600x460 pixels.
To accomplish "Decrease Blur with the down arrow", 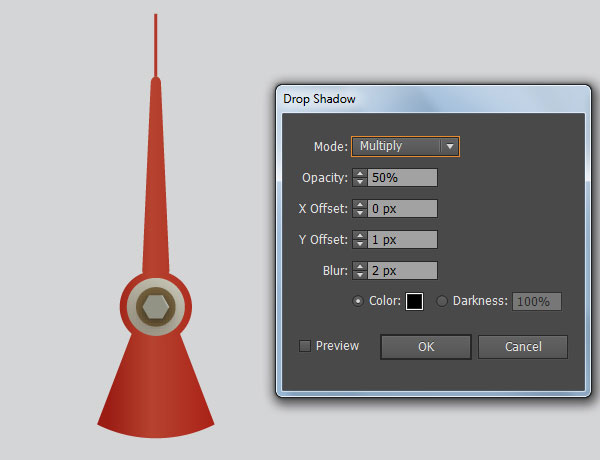I will (360, 275).
